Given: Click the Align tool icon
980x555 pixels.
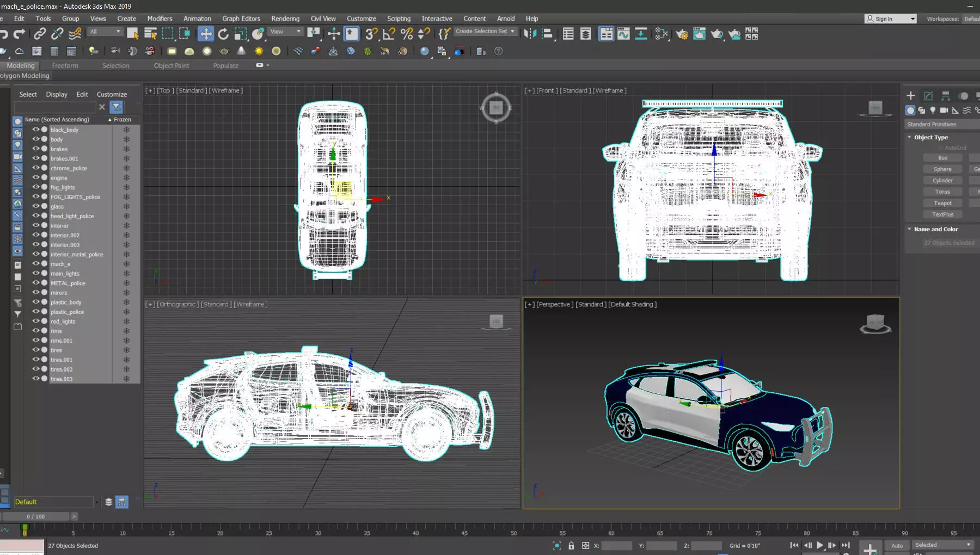Looking at the screenshot, I should [547, 34].
